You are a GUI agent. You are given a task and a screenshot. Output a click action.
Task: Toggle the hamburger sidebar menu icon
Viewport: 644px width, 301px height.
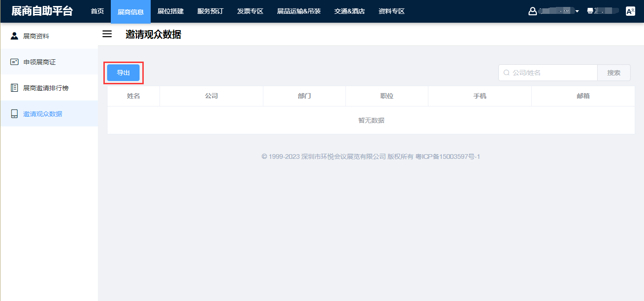click(x=107, y=34)
